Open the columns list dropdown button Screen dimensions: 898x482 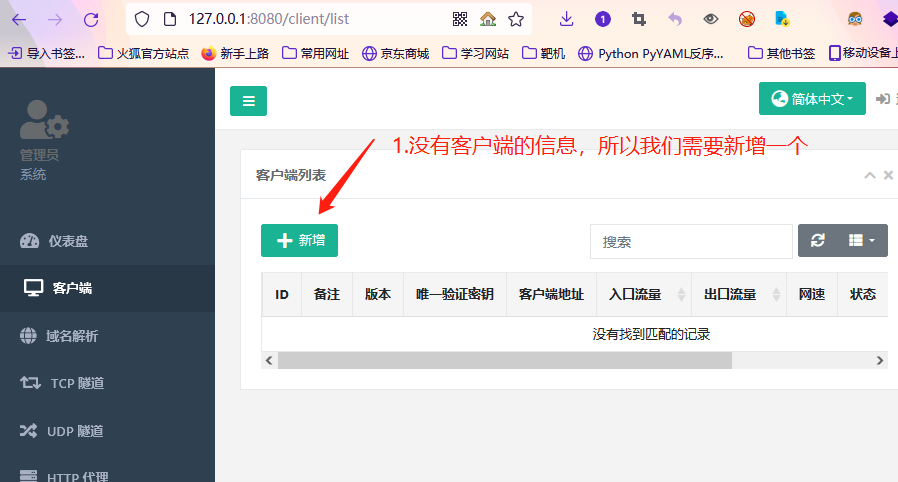862,240
